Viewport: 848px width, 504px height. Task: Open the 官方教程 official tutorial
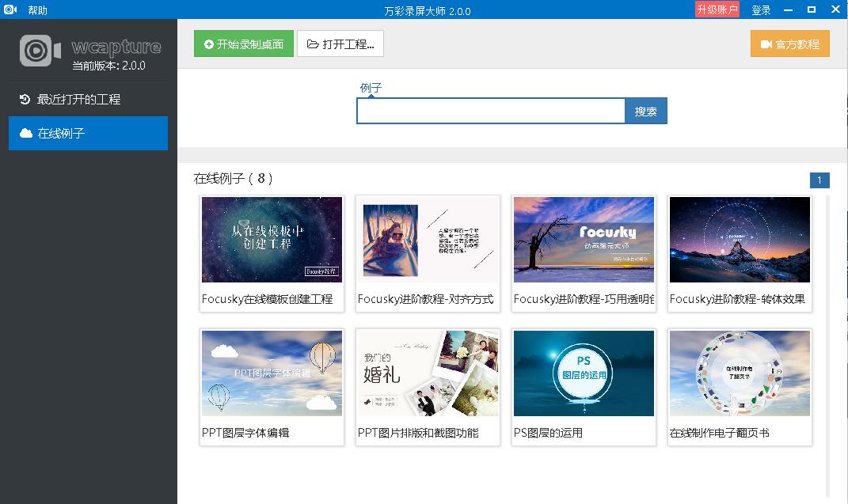[790, 44]
